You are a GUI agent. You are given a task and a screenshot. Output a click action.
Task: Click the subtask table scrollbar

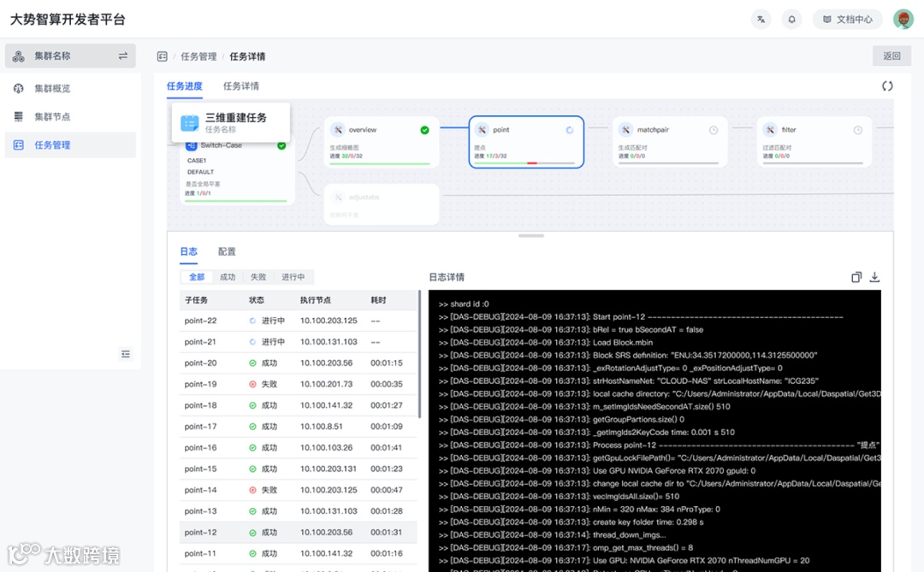pyautogui.click(x=419, y=354)
